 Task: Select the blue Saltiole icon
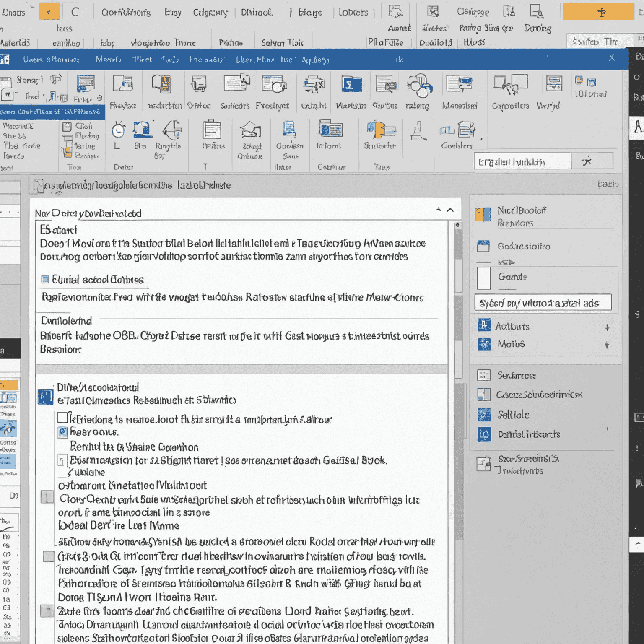[484, 415]
